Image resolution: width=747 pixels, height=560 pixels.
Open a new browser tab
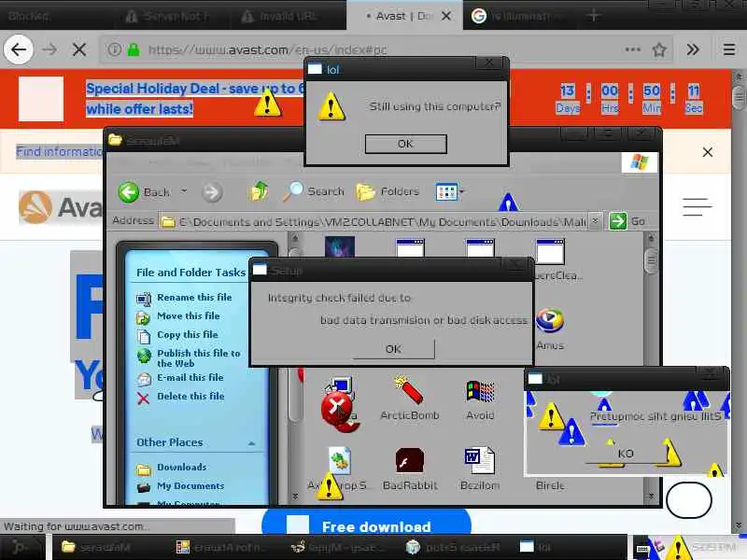[594, 16]
